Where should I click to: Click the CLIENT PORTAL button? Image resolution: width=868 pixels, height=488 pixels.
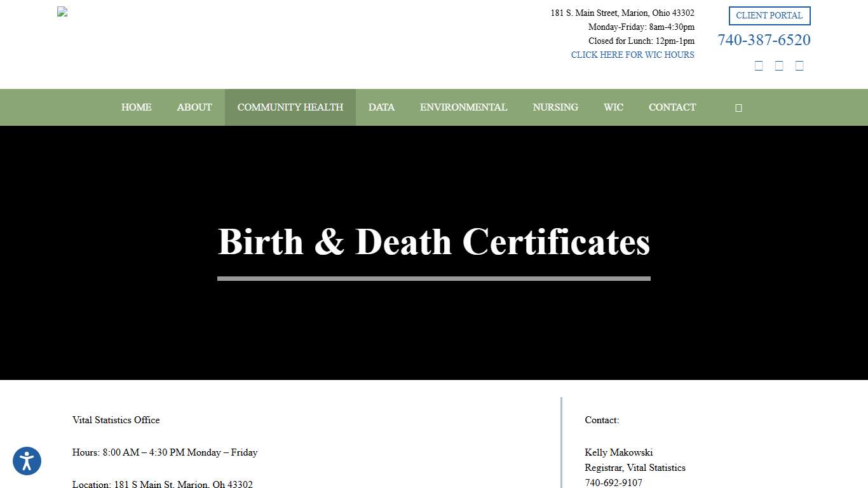click(x=770, y=15)
